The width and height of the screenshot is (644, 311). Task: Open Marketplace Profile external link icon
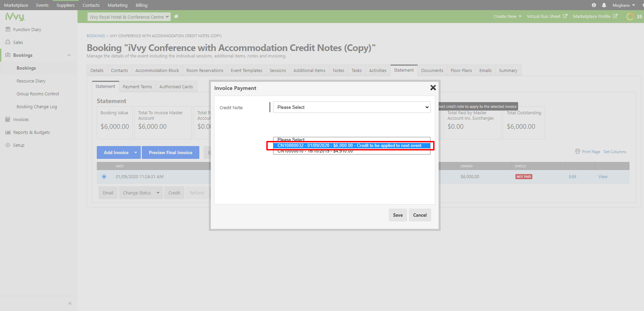(615, 16)
